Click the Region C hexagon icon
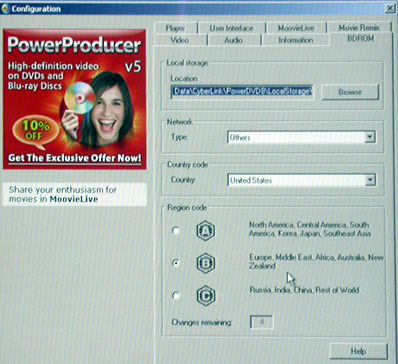Screen dimensions: 398x364 point(205,296)
